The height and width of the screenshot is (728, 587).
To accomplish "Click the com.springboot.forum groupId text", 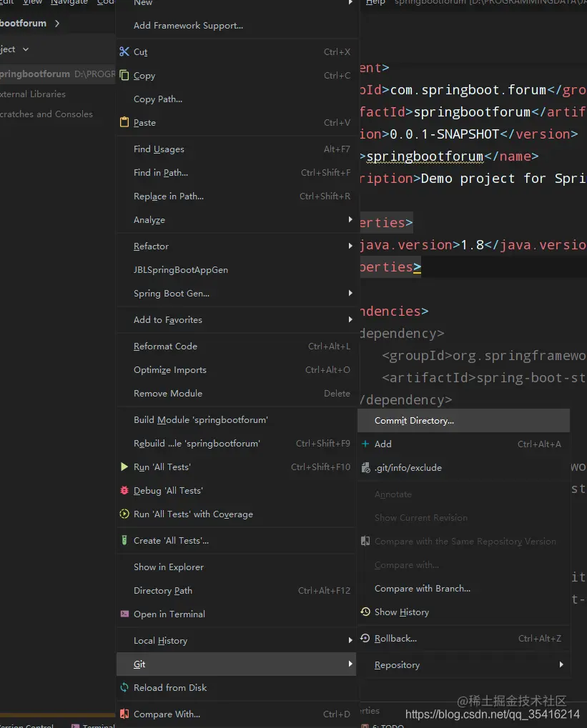I will coord(468,89).
